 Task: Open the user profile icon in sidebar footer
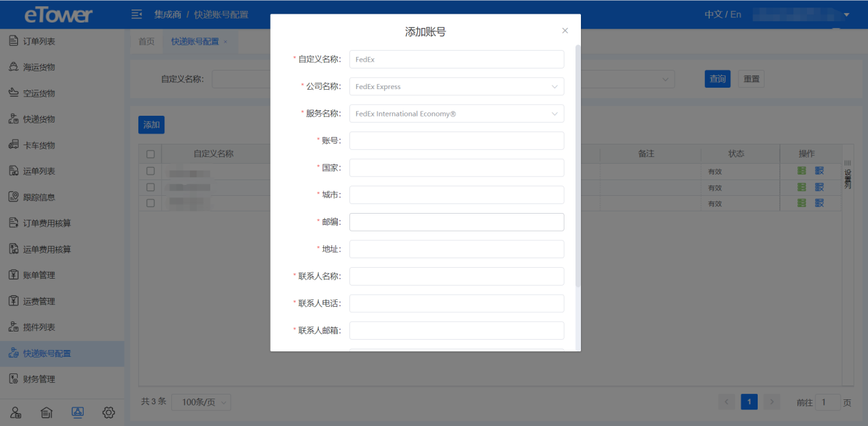pyautogui.click(x=16, y=412)
